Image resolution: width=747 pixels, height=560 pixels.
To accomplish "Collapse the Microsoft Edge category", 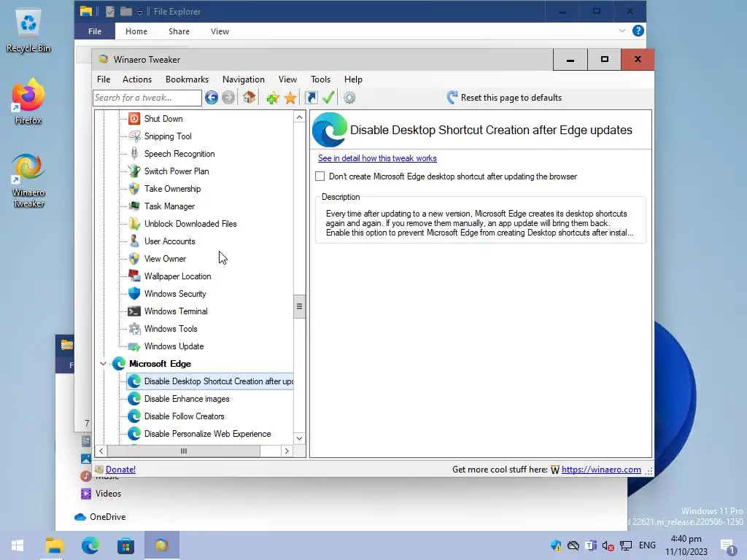I will [x=103, y=364].
